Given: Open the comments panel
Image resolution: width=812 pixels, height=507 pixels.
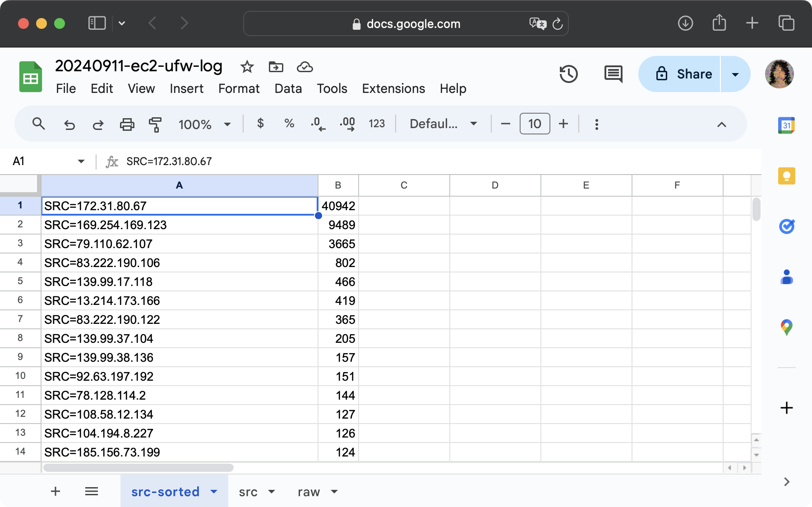Looking at the screenshot, I should tap(613, 74).
